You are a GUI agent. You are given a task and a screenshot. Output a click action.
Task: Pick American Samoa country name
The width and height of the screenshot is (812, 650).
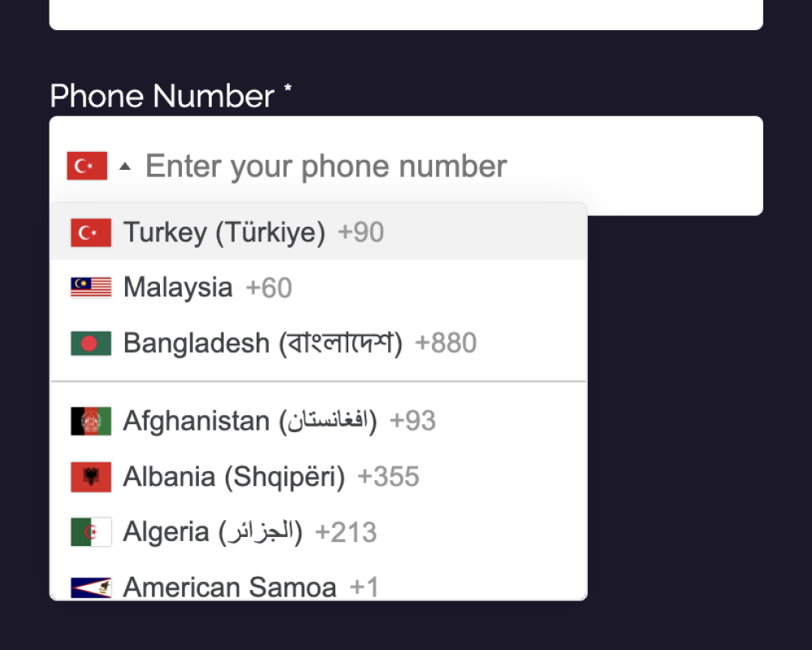tap(230, 587)
